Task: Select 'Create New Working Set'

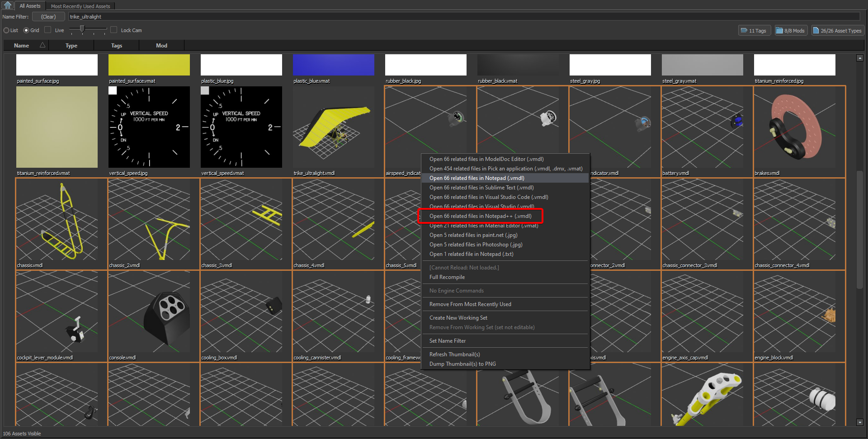Action: 458,317
